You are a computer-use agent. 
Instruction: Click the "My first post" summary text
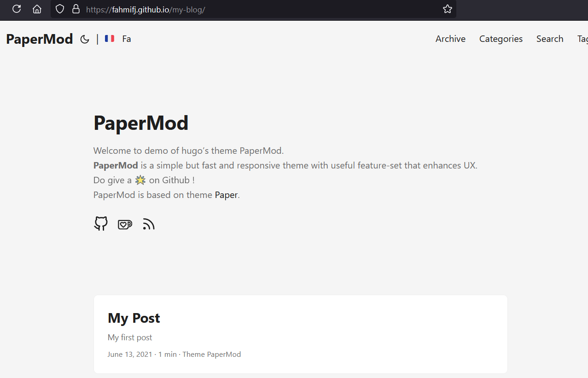click(130, 337)
